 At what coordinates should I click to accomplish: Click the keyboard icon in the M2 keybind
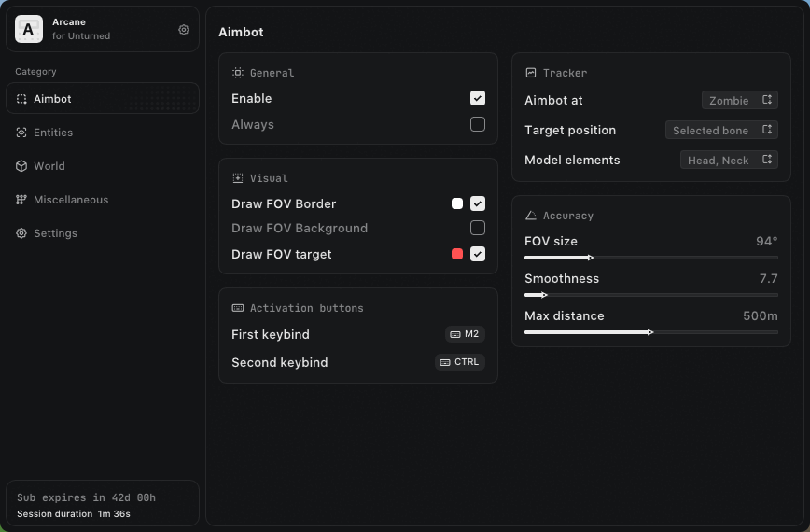point(455,334)
